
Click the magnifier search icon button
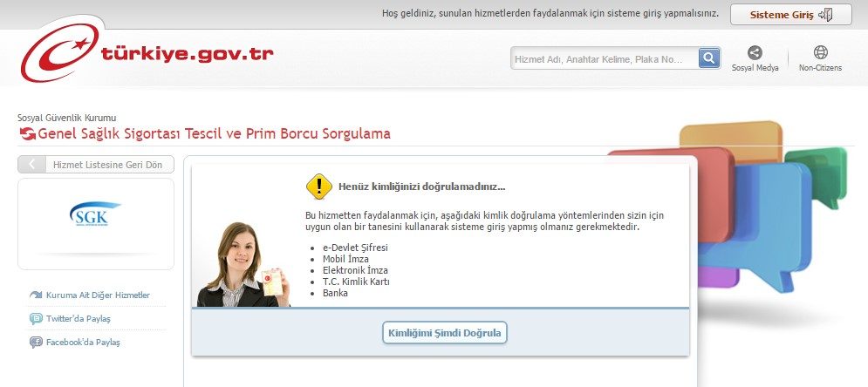[709, 58]
